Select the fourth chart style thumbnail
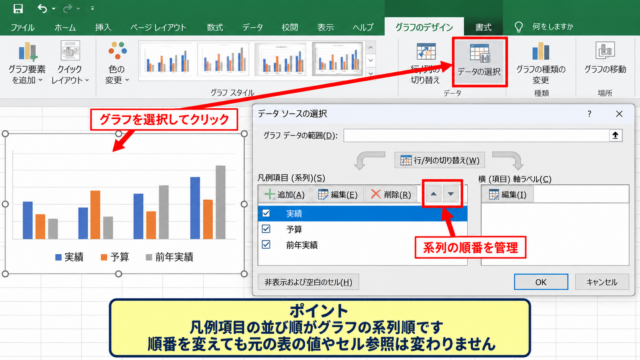640x360 pixels. 338,60
